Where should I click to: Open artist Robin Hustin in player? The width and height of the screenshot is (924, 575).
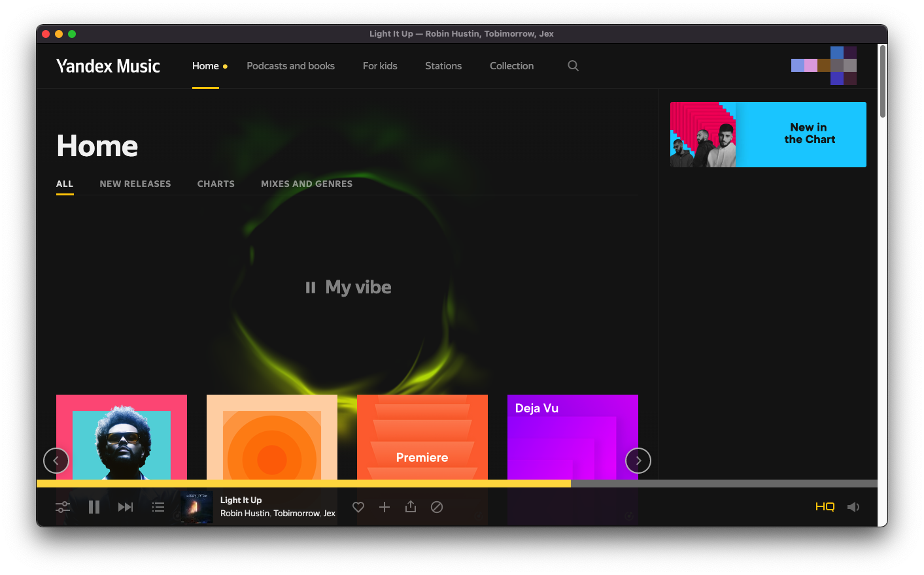point(245,514)
